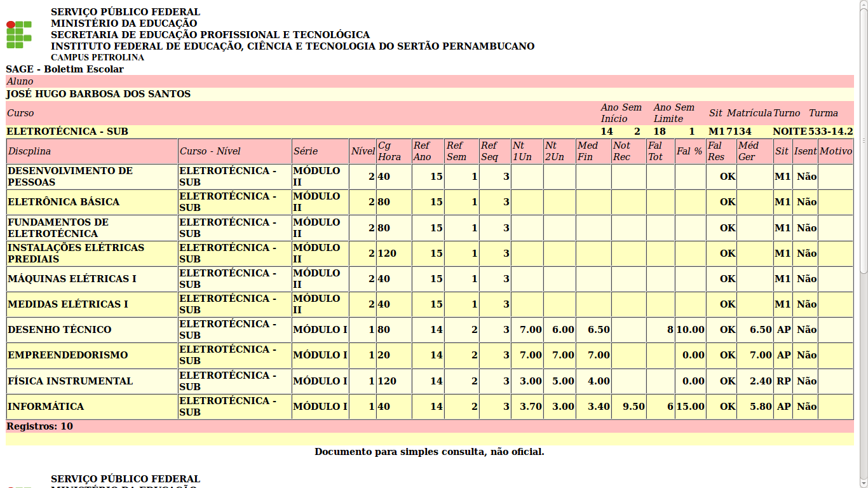Click the OK Fal Res for MÁQUINAS ELÉTRICAS I
868x488 pixels.
click(x=728, y=279)
